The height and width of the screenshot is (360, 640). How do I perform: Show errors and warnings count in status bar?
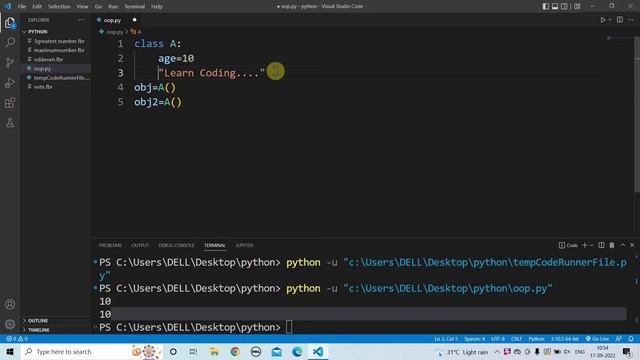[x=17, y=339]
